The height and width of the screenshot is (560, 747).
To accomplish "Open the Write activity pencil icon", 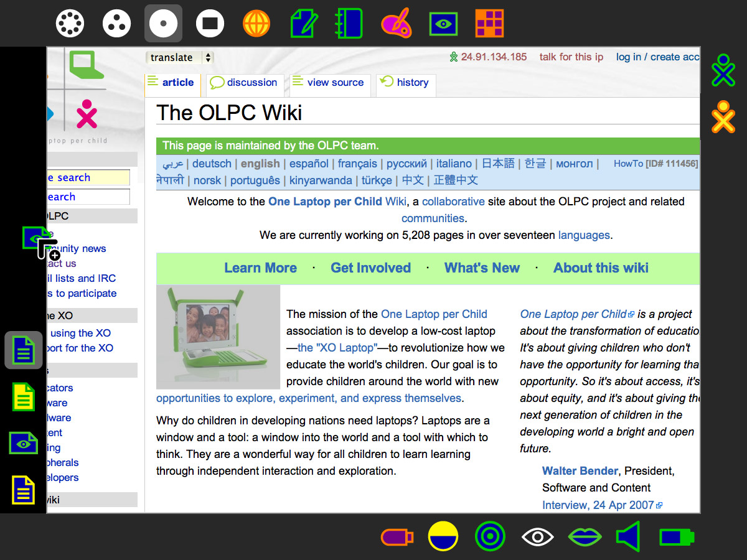I will (x=303, y=24).
